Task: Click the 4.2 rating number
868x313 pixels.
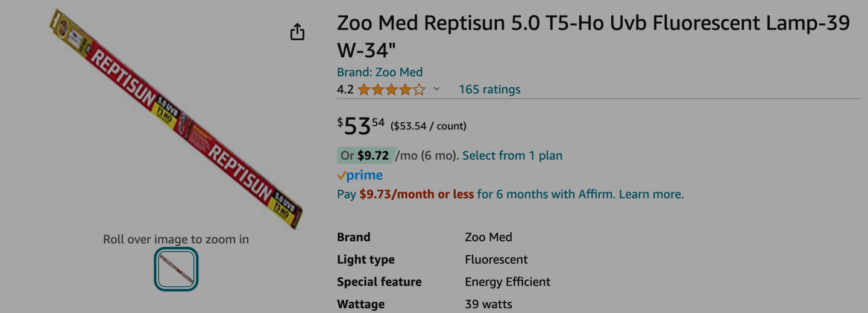Action: (x=345, y=90)
